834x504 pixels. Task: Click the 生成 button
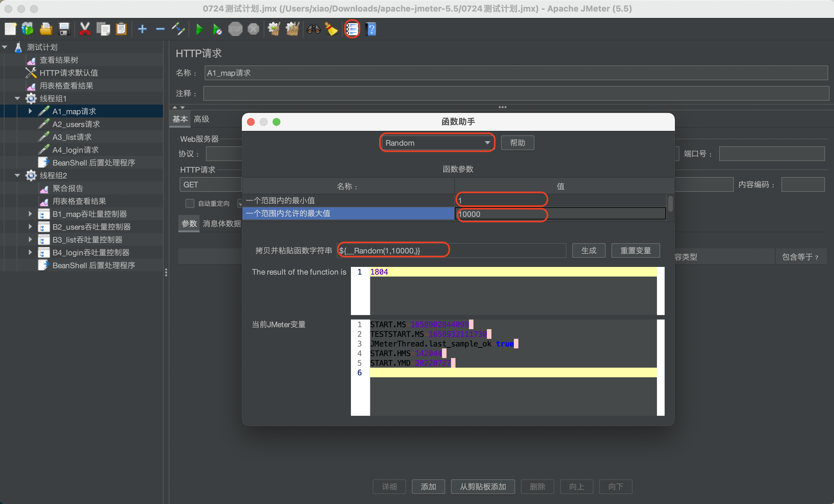coord(588,251)
